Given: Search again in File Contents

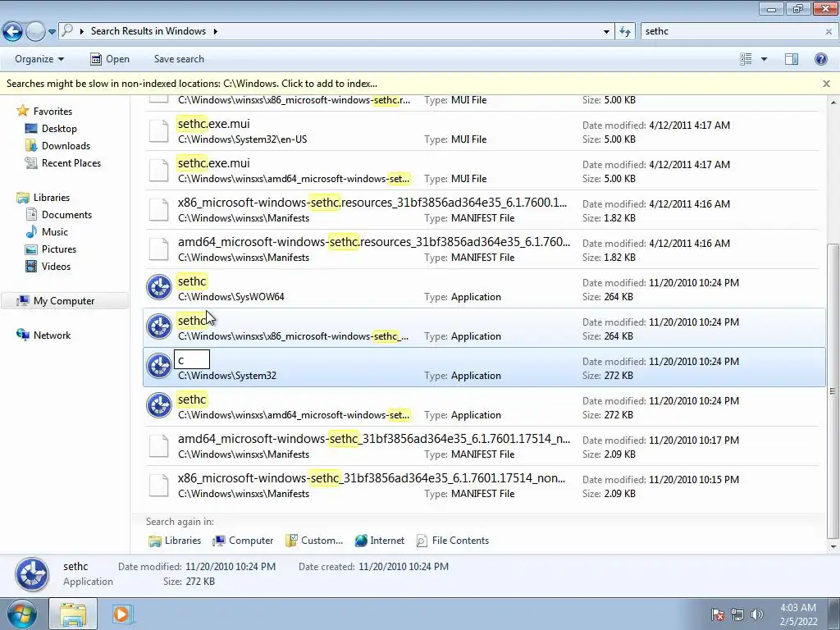Looking at the screenshot, I should point(453,541).
